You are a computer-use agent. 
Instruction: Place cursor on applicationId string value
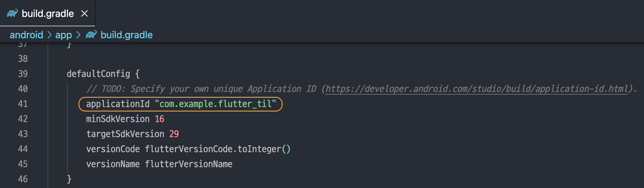click(x=215, y=104)
